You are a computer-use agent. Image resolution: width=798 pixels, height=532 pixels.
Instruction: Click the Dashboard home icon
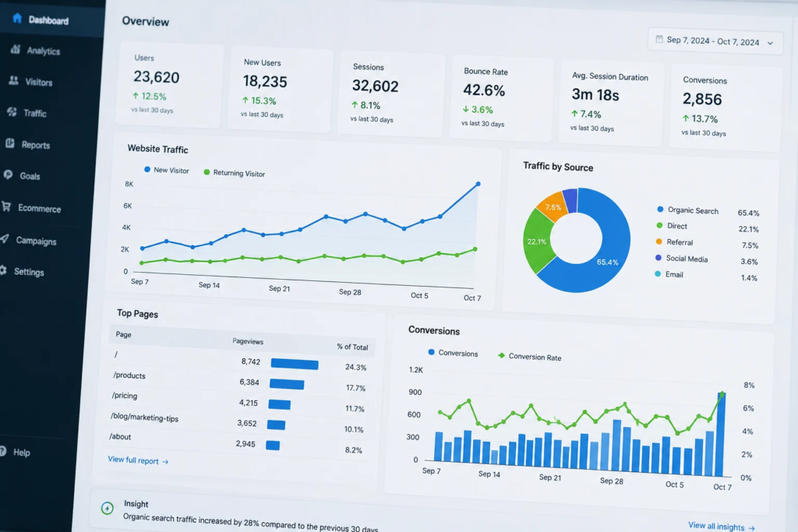click(x=17, y=19)
